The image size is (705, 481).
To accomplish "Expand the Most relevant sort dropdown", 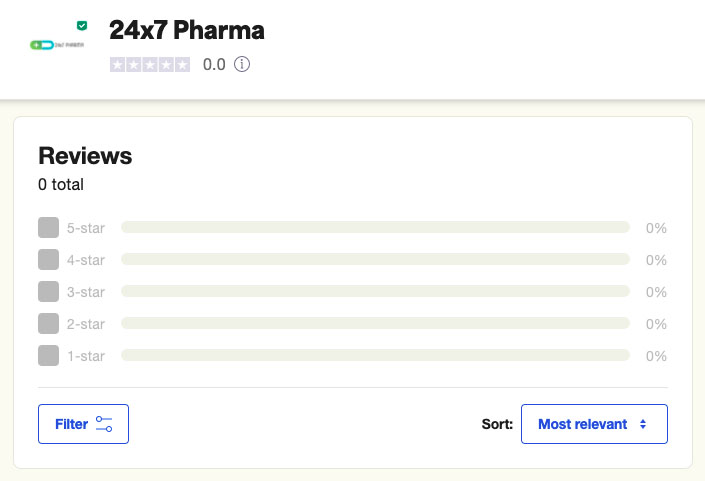I will pos(594,424).
